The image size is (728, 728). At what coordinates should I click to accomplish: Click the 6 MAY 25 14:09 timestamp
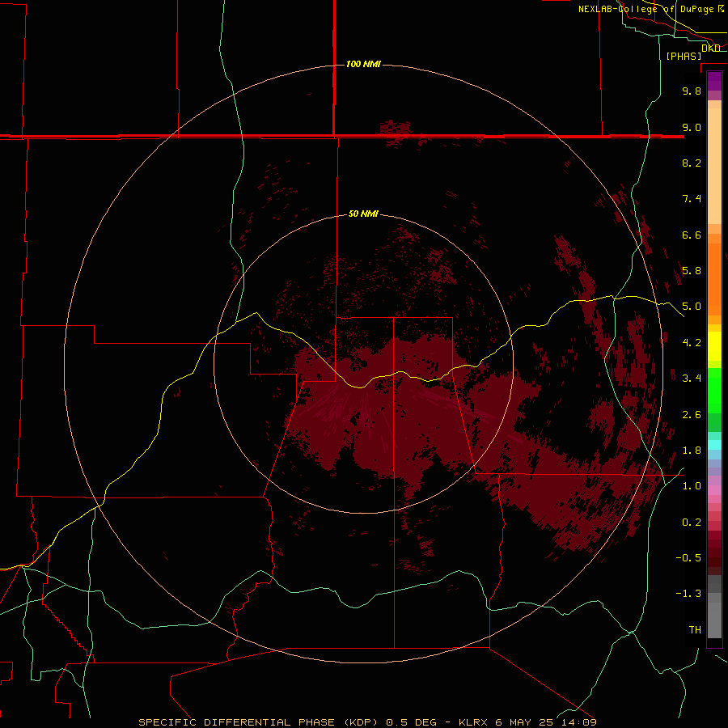point(547,722)
